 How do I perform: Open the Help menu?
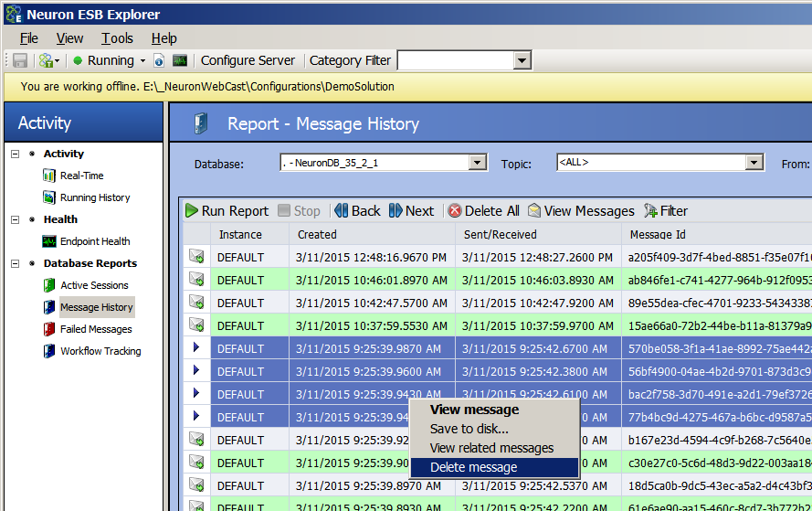(164, 38)
